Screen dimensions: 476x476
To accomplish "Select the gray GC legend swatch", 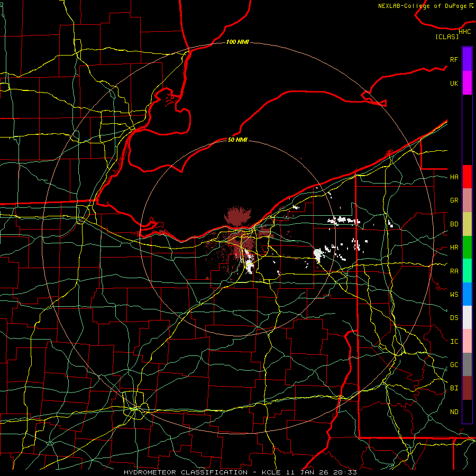I will 467,364.
